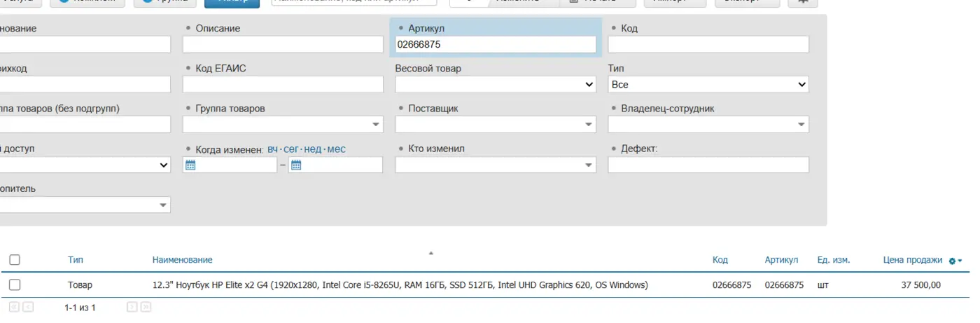Open the HP Elite x2 G4 laptop product name
The height and width of the screenshot is (323, 980).
pos(400,285)
